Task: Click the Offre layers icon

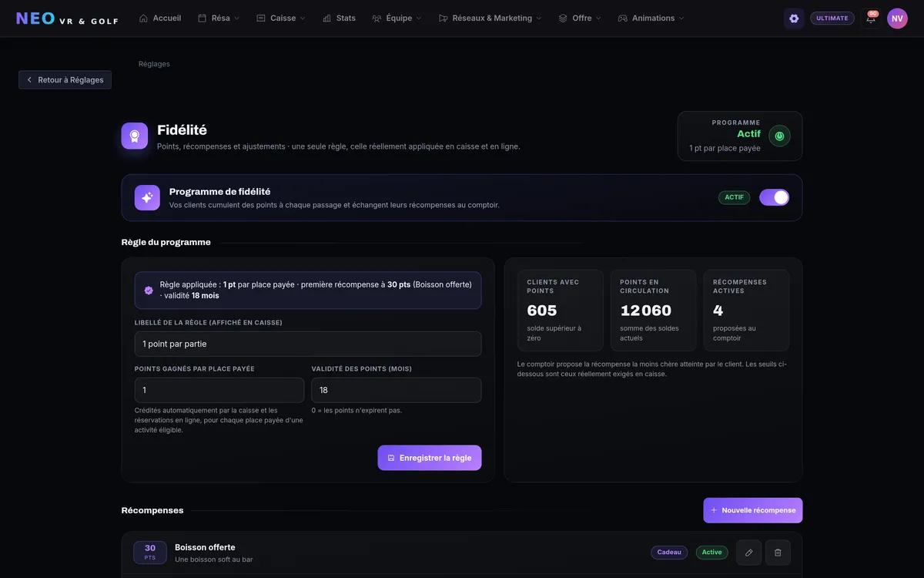Action: click(563, 18)
